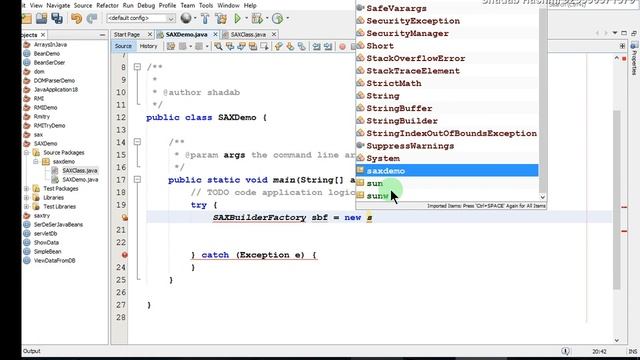
Task: Click the Toggle Highlight Search icon
Action: [x=253, y=47]
